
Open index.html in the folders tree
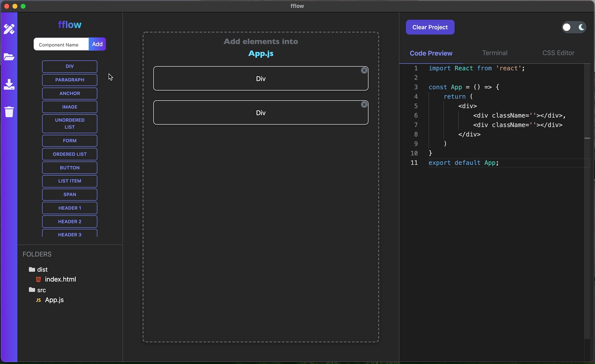coord(60,279)
